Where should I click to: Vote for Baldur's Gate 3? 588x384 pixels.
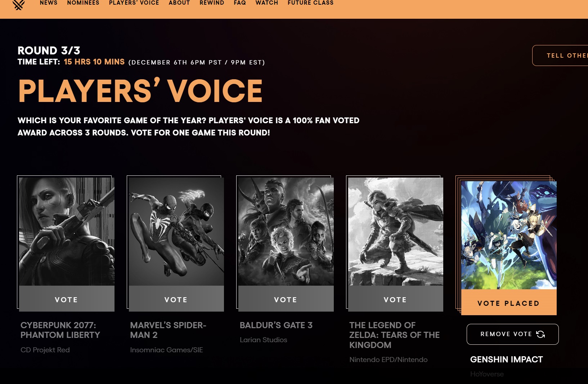click(286, 299)
